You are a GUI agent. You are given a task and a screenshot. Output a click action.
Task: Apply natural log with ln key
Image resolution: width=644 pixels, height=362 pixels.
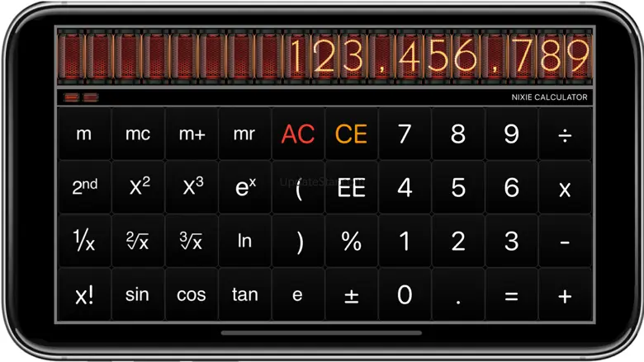(244, 241)
